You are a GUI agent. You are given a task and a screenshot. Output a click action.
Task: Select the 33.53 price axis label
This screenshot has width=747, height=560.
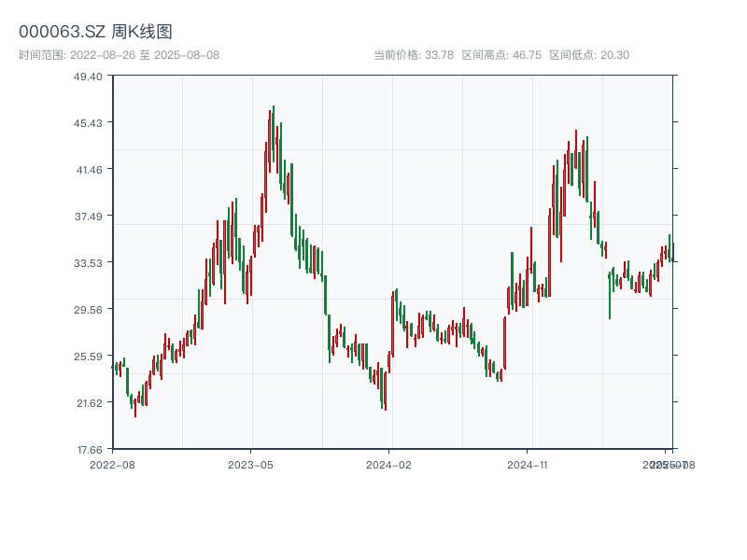[88, 262]
